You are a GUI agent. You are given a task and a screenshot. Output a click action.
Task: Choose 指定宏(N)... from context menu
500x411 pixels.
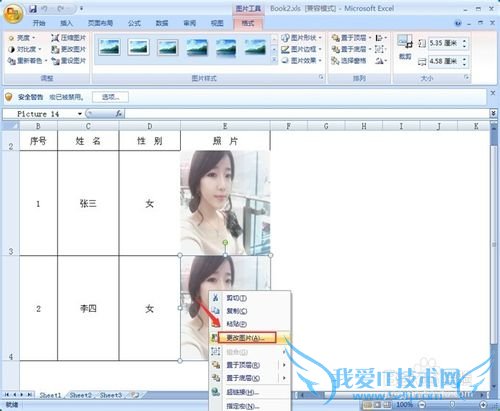(x=250, y=406)
